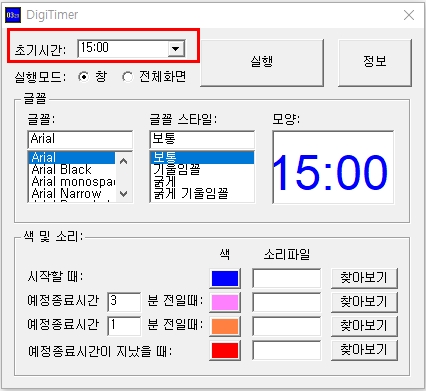Select the 전체화면 run mode radio button
This screenshot has width=426, height=391.
[x=127, y=77]
